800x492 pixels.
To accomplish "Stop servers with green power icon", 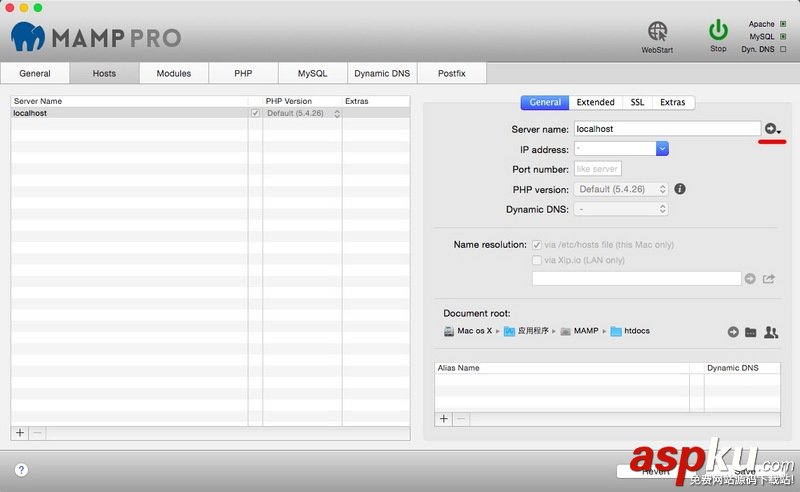I will tap(718, 30).
